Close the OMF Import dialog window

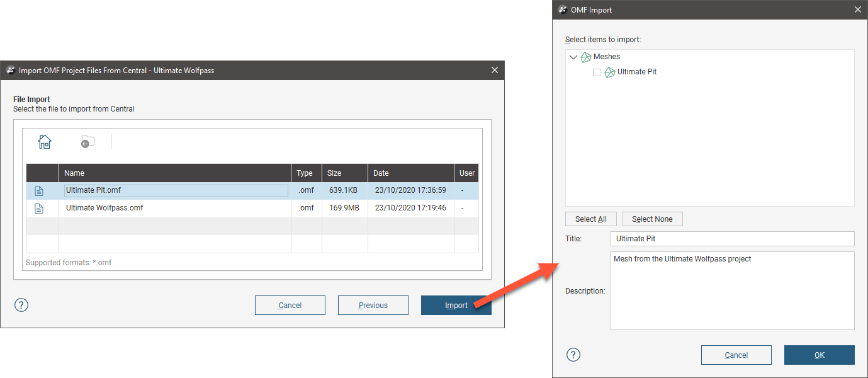point(857,9)
